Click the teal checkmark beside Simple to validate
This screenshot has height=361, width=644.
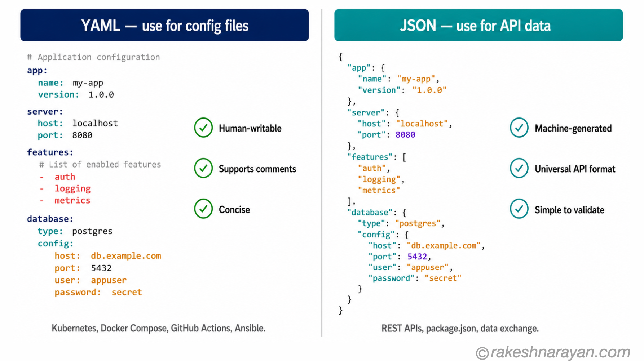519,209
